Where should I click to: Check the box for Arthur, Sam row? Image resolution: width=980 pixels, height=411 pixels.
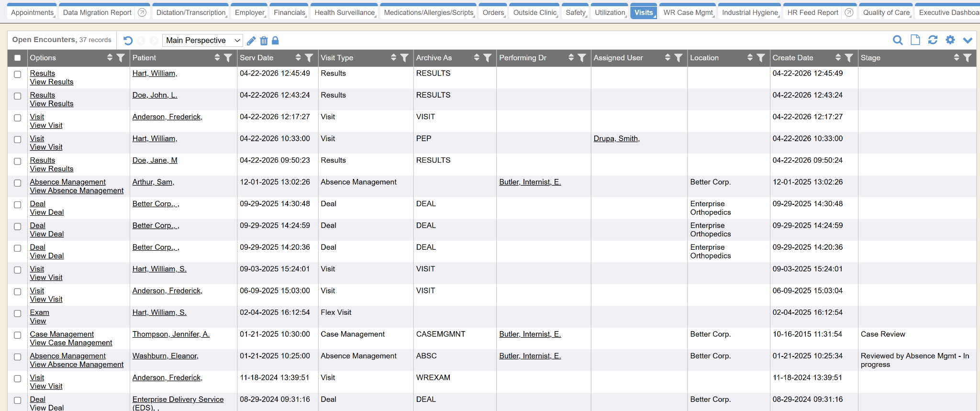pos(18,183)
